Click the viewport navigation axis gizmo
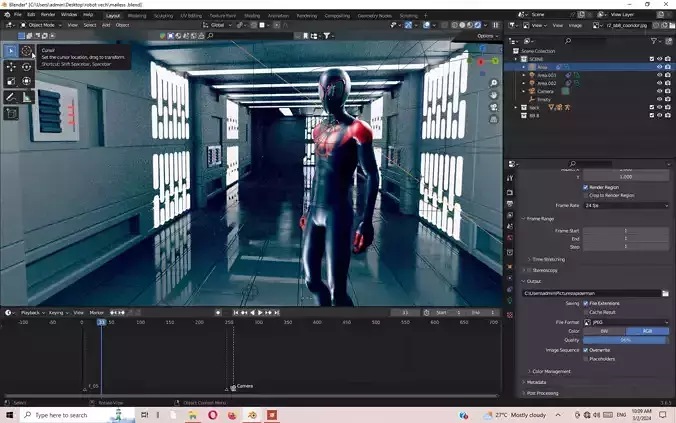 [483, 62]
